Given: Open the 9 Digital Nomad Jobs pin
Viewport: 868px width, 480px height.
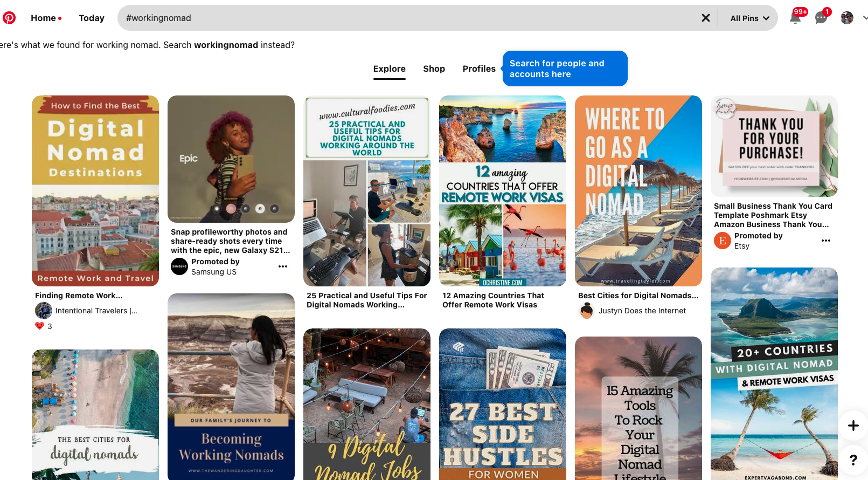Looking at the screenshot, I should tap(367, 404).
